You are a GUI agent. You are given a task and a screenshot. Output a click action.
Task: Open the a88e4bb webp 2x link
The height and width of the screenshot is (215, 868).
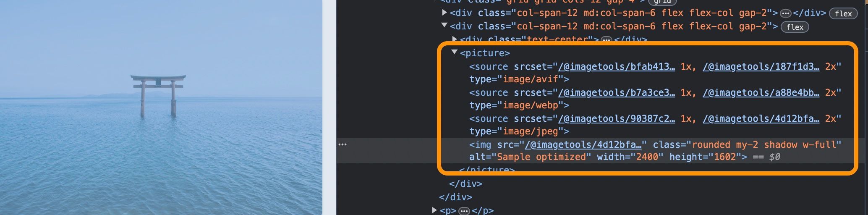point(761,92)
